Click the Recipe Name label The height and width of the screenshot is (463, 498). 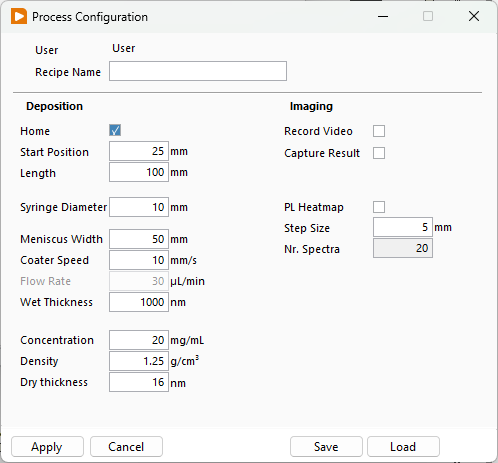tap(68, 72)
